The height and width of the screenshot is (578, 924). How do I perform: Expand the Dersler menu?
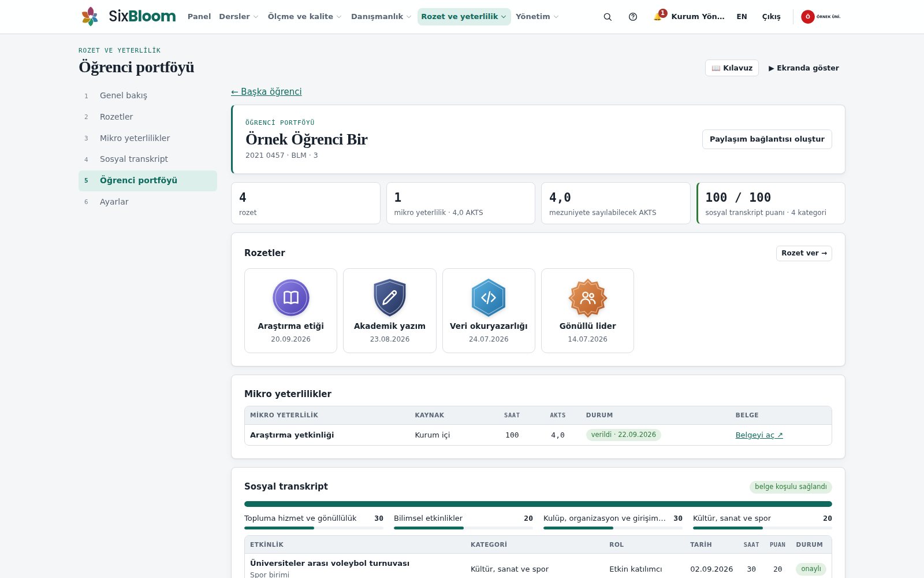[x=239, y=17]
